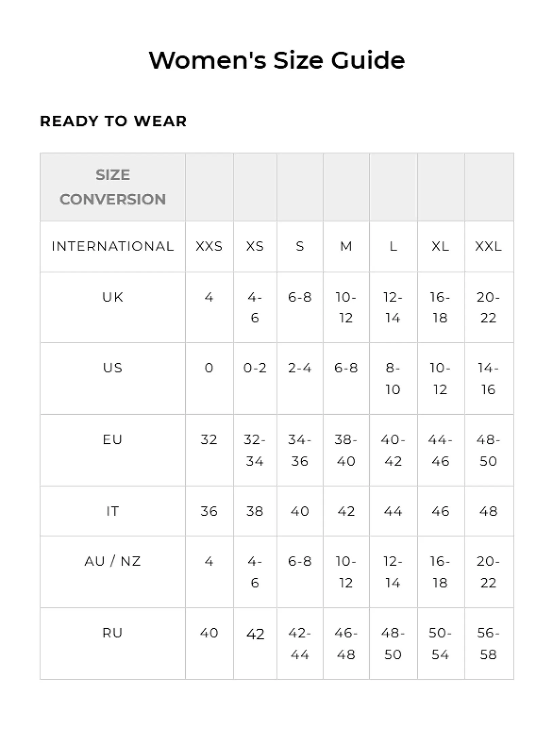Viewport: 560px width, 746px height.
Task: Select the UK row label
Action: click(113, 297)
